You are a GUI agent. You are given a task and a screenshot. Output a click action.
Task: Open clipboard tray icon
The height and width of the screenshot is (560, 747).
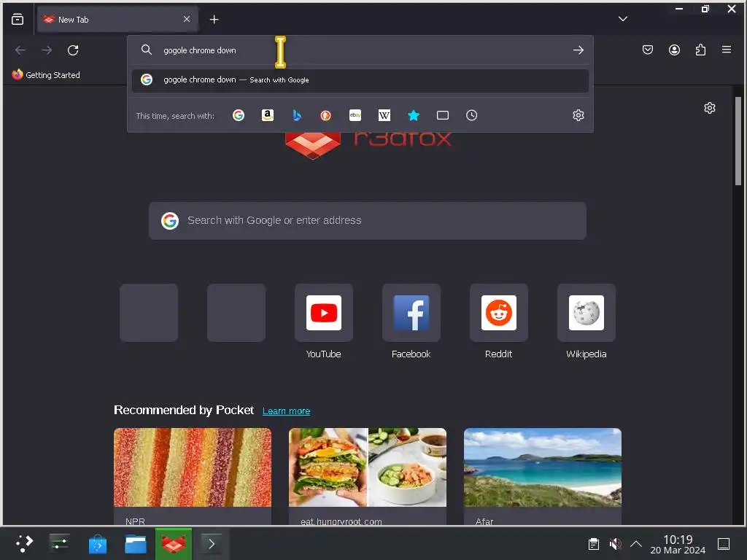(593, 544)
